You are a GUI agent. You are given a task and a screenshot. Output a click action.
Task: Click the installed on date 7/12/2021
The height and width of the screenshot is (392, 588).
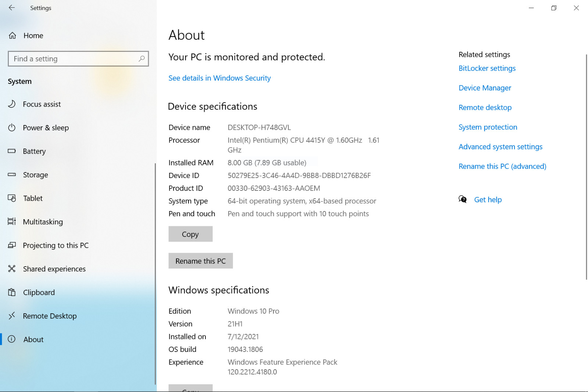tap(243, 337)
